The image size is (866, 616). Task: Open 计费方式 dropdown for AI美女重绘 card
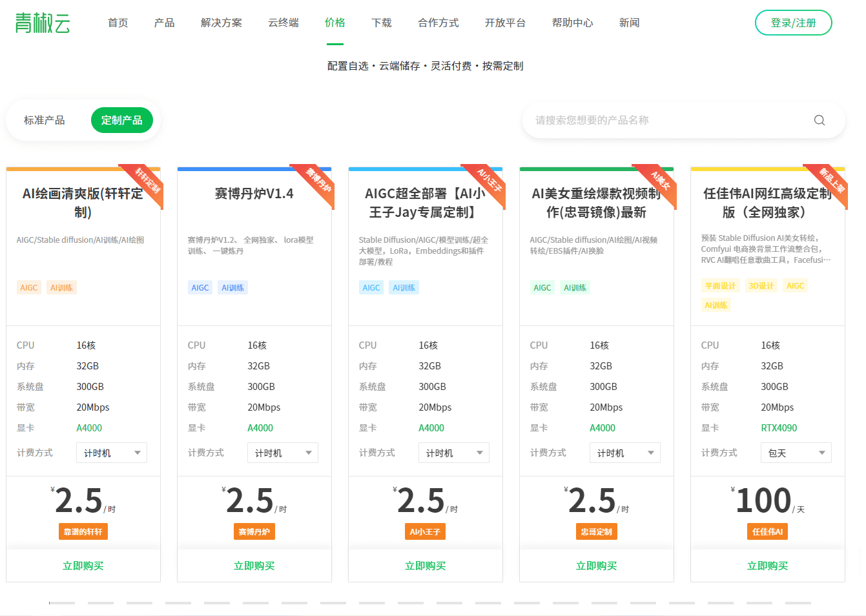pos(625,453)
